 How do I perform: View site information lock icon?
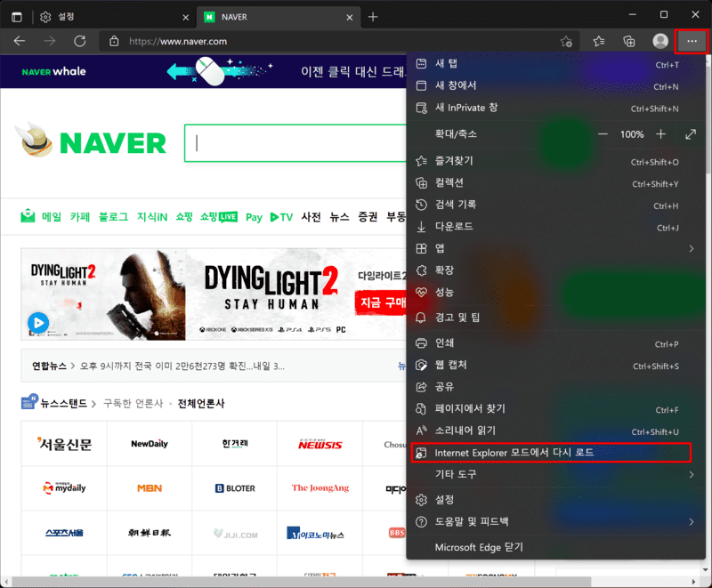click(114, 41)
